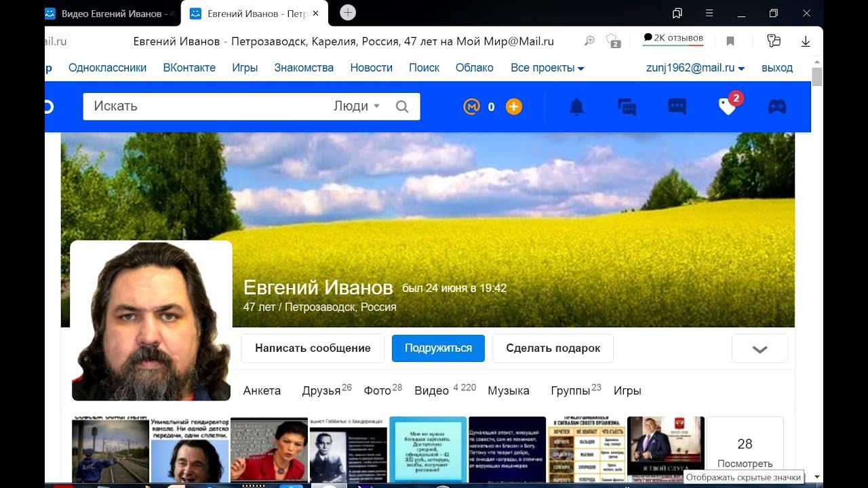
Task: Open the woman in red jacket thumbnail
Action: tap(269, 449)
